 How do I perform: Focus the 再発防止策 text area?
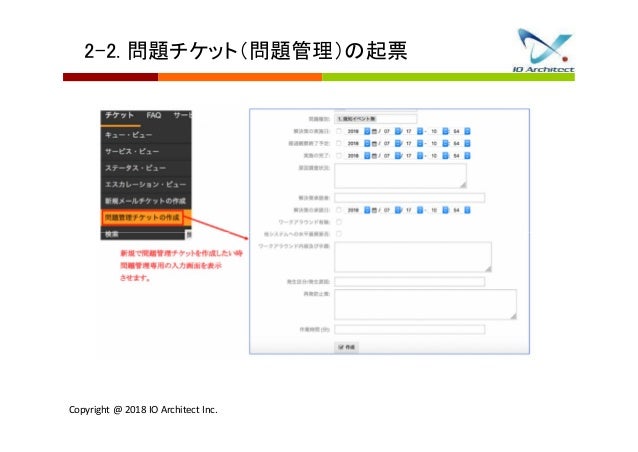click(x=426, y=304)
